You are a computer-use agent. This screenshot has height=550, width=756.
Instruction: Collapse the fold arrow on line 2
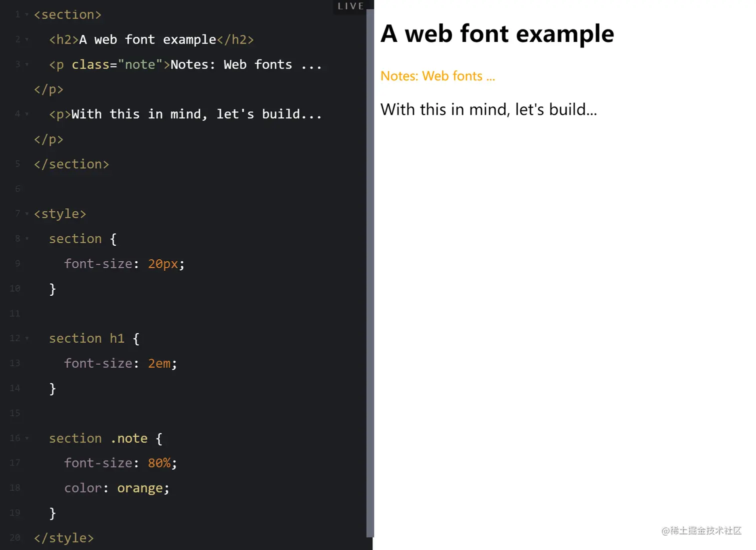pos(27,39)
